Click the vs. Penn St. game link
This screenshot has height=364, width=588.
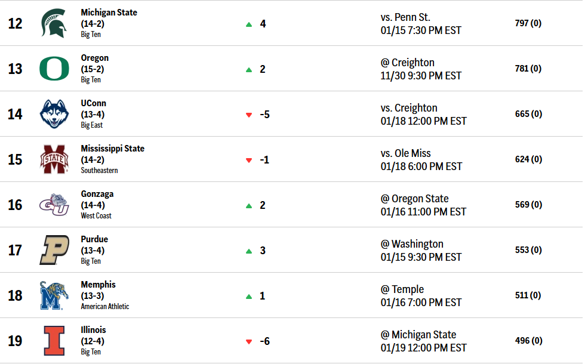[405, 17]
